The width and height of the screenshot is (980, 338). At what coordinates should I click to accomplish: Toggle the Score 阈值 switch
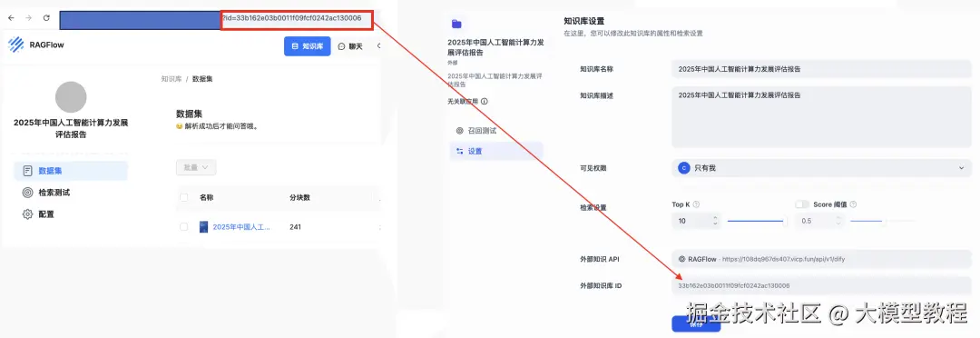coord(802,204)
